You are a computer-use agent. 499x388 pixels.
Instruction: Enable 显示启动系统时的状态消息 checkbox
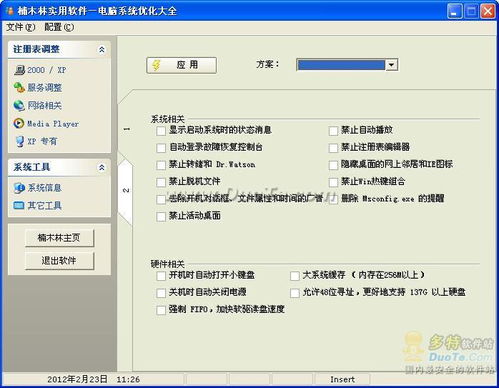[x=161, y=131]
